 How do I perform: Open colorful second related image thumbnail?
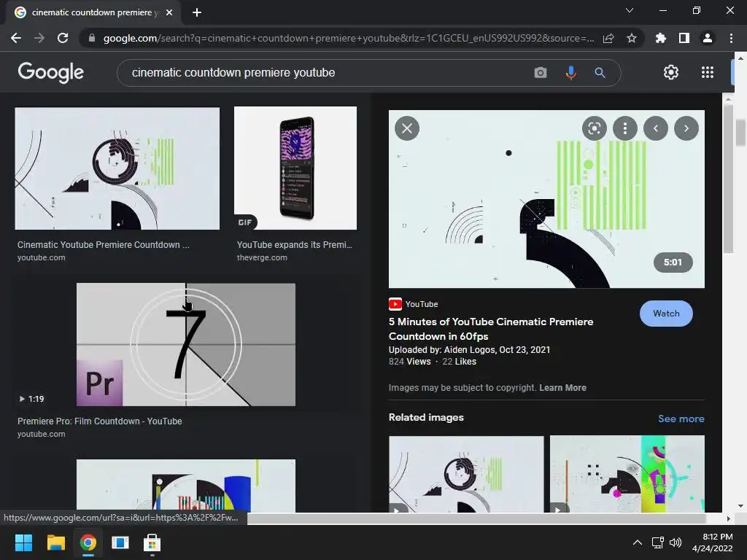click(627, 474)
